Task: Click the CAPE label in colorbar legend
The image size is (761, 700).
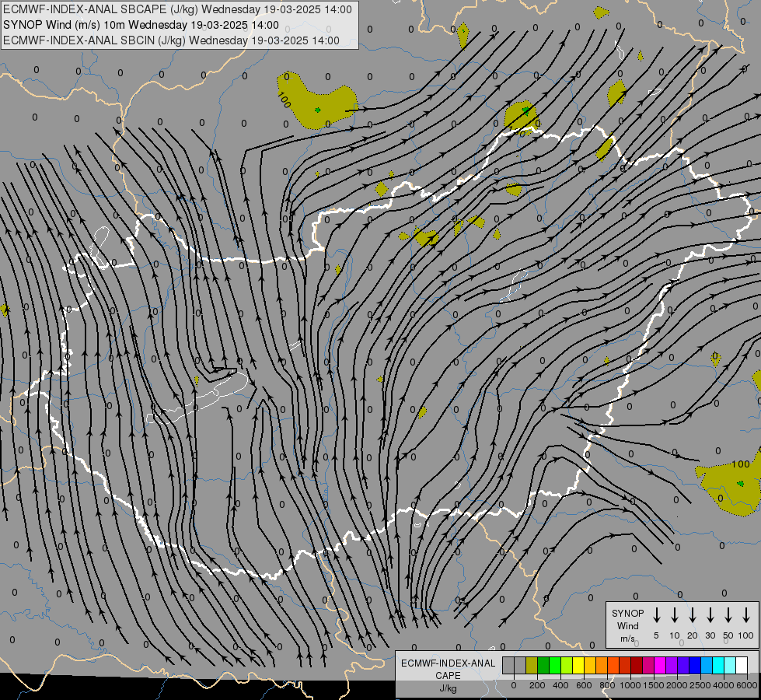Action: (448, 676)
